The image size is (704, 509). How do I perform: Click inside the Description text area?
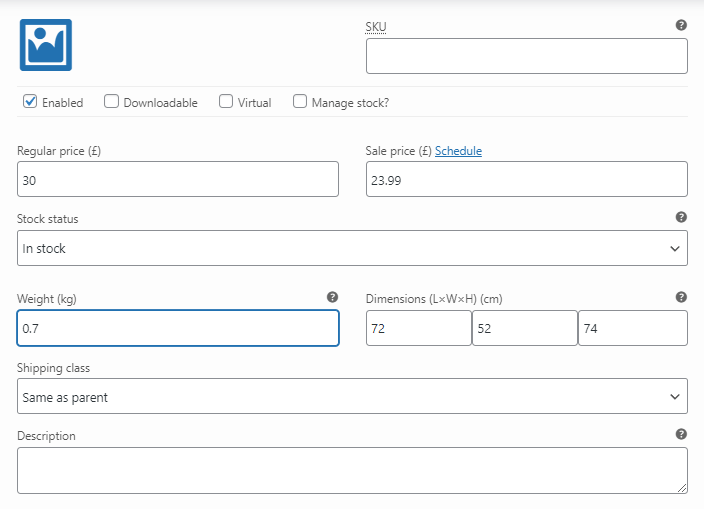click(x=352, y=470)
